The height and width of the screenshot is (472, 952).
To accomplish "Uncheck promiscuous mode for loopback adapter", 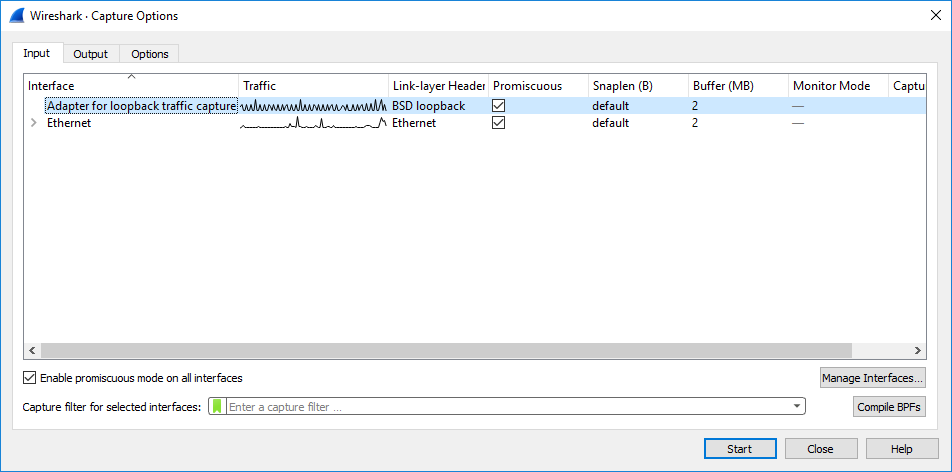I will (x=498, y=106).
